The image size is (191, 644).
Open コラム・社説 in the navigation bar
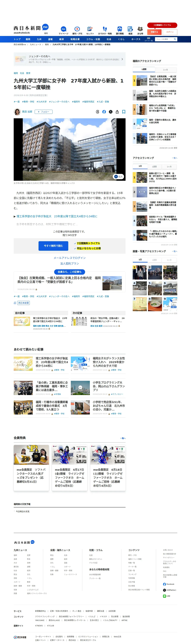click(x=93, y=39)
